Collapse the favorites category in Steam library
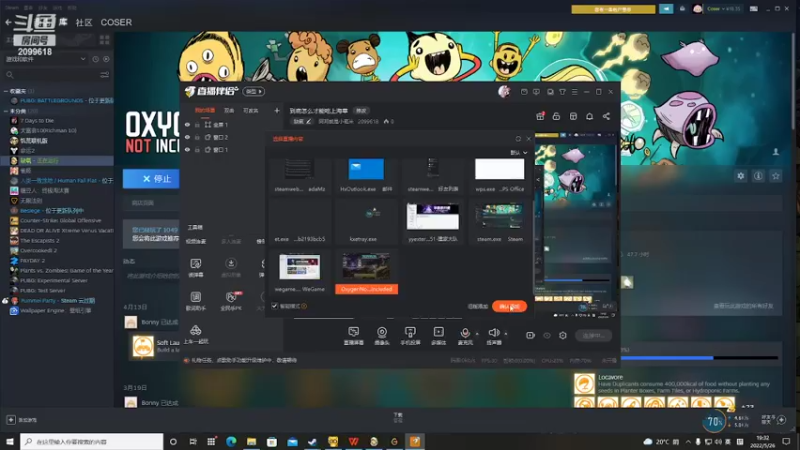Screen dimensions: 800x450 tap(6, 91)
